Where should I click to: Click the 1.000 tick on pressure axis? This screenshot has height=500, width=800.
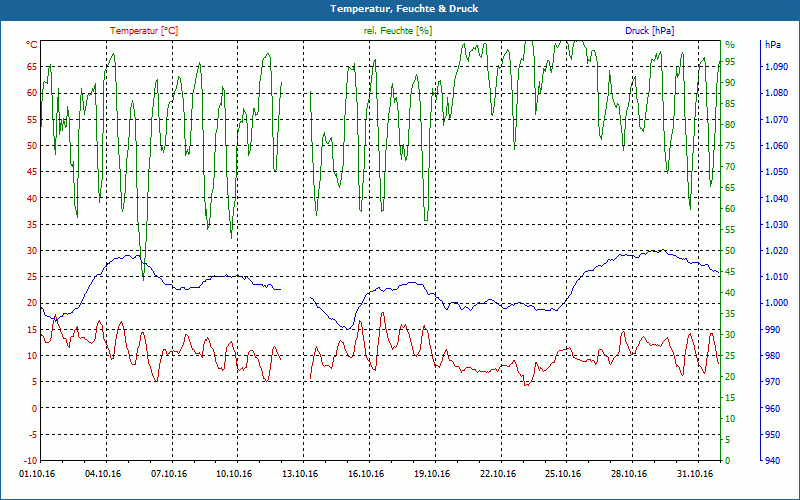(777, 303)
